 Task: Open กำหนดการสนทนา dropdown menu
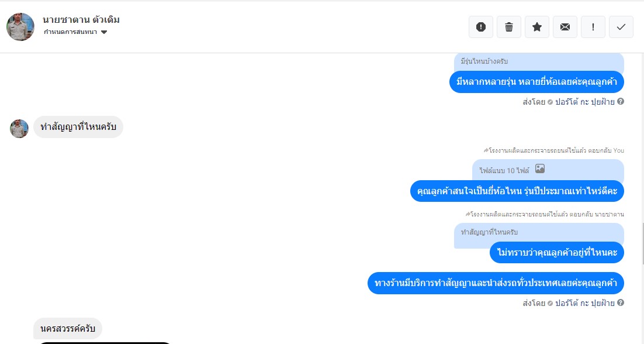75,32
